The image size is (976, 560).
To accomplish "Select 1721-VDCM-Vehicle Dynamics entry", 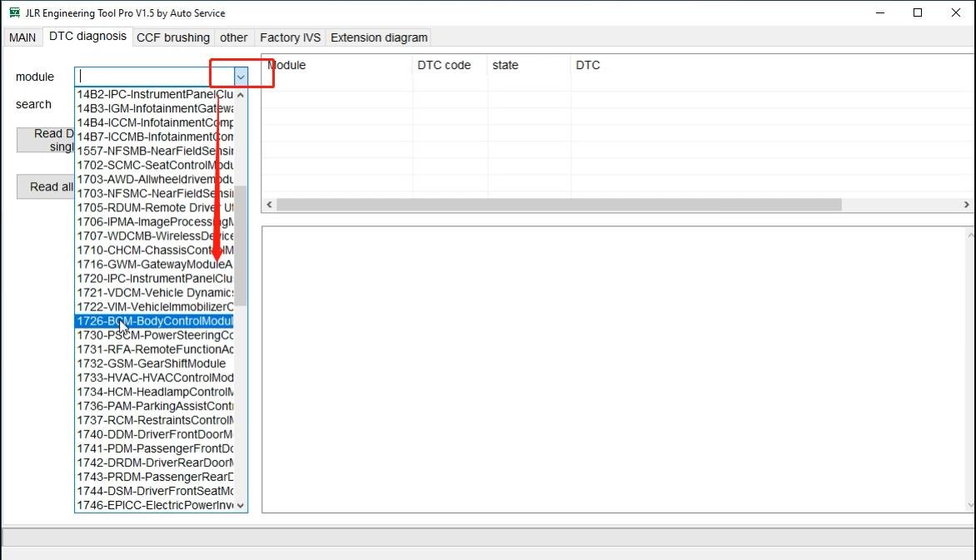I will click(x=154, y=293).
